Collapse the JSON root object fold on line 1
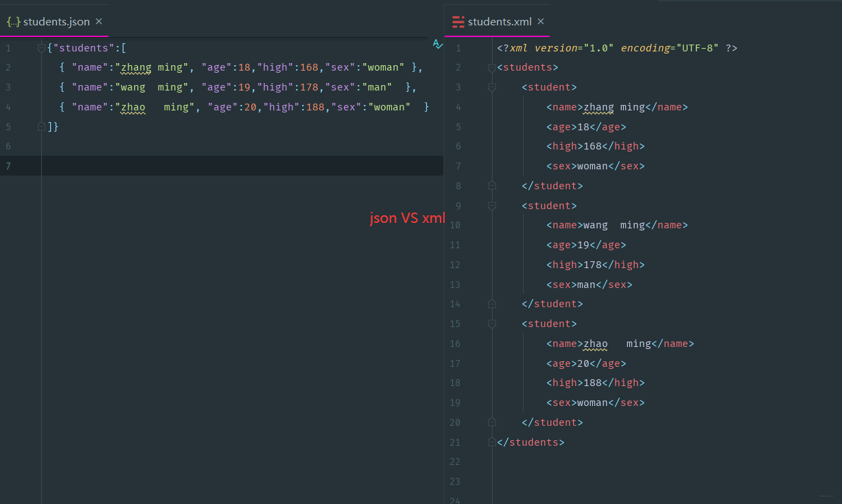Viewport: 842px width, 504px height. pyautogui.click(x=42, y=48)
